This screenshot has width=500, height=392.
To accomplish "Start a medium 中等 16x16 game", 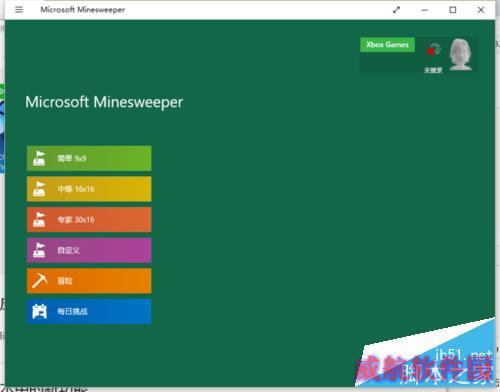I will coord(89,189).
